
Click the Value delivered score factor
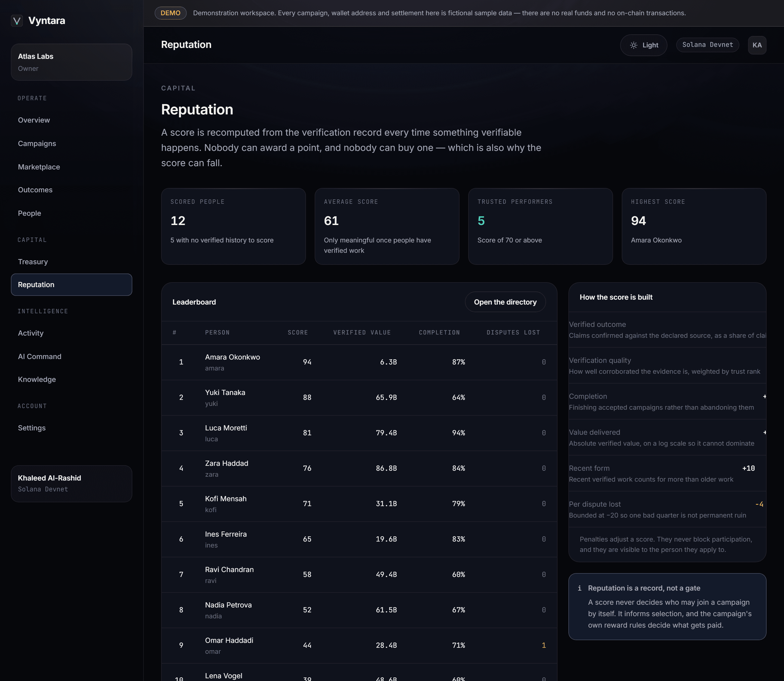coord(667,437)
